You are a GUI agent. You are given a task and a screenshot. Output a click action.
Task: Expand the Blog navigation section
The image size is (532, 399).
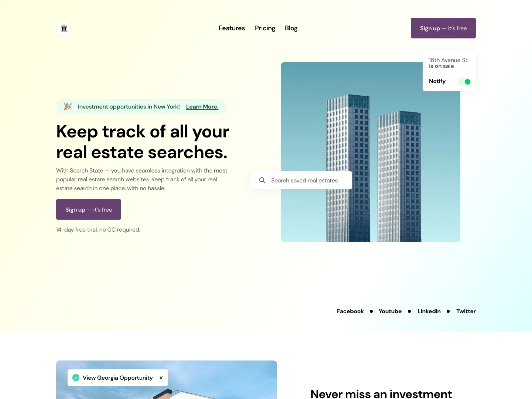click(x=291, y=28)
